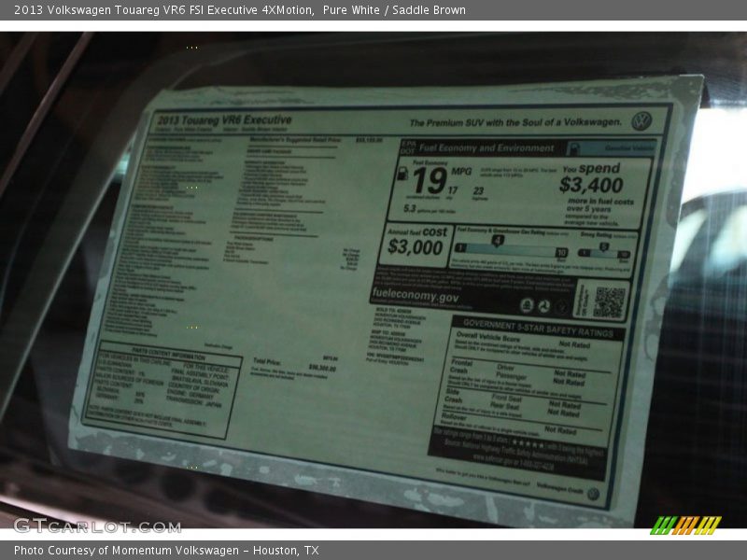747x560 pixels.
Task: Click the EPA seal on the black band
Action: coord(527,306)
